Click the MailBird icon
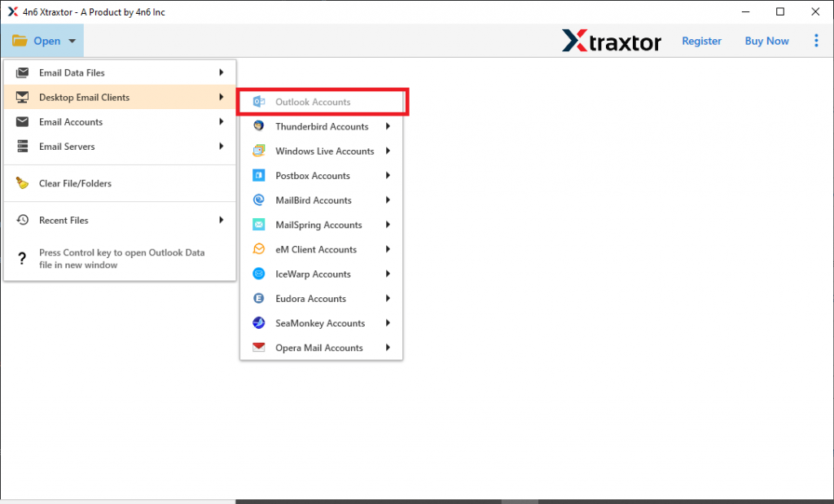The image size is (834, 504). (258, 200)
